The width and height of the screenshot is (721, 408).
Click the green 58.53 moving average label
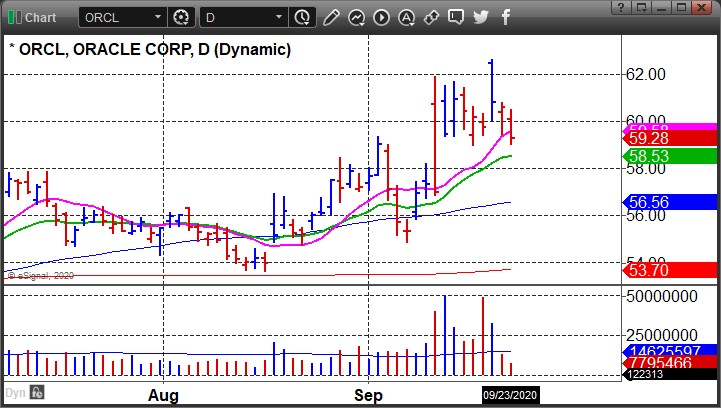670,156
